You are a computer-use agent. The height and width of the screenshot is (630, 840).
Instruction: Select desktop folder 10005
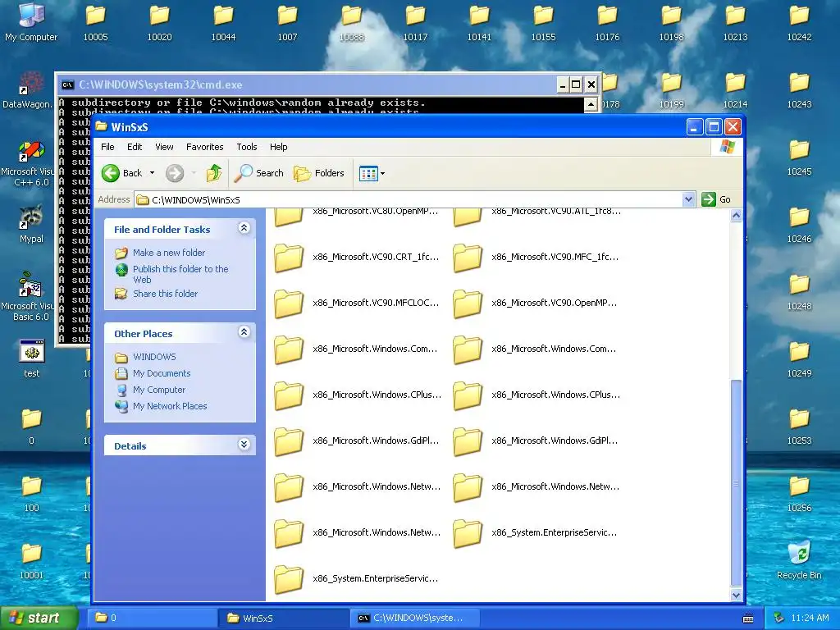[95, 24]
